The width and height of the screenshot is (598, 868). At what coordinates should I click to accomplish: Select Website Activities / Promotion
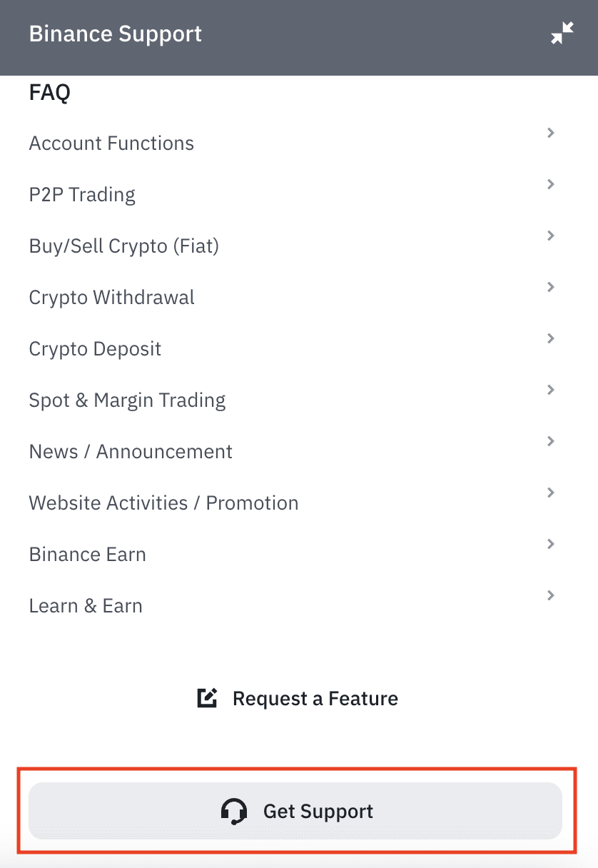[x=163, y=503]
